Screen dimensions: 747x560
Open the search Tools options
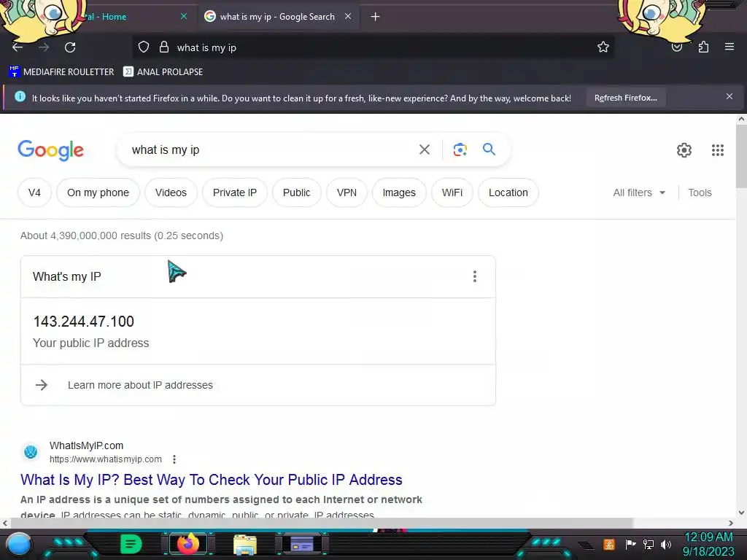[x=700, y=192]
